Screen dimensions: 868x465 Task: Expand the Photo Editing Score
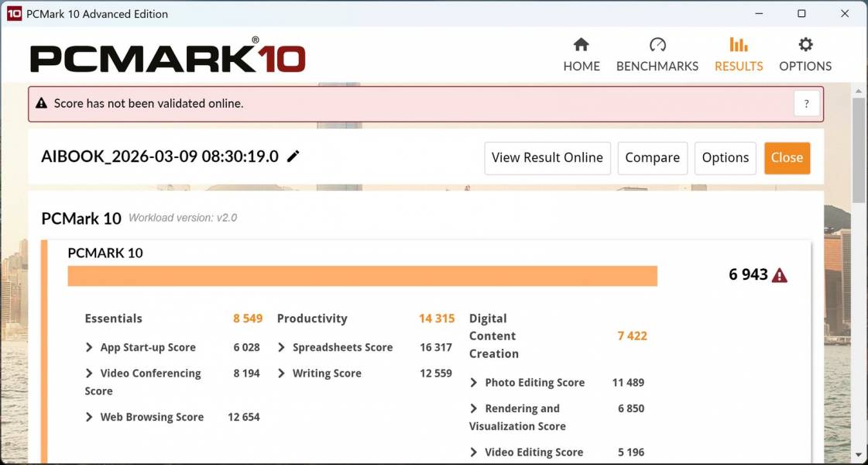click(474, 383)
